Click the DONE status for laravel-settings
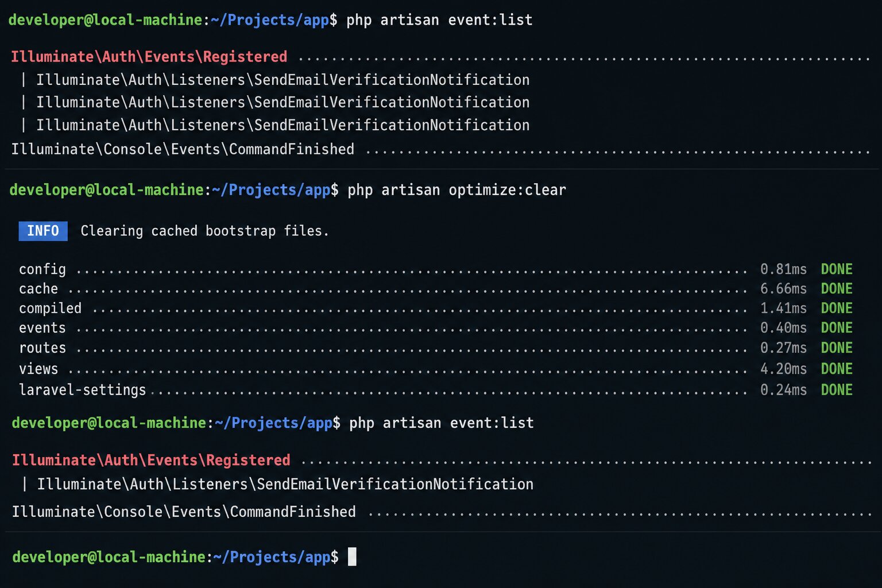Screen dimensions: 882x588 point(837,390)
